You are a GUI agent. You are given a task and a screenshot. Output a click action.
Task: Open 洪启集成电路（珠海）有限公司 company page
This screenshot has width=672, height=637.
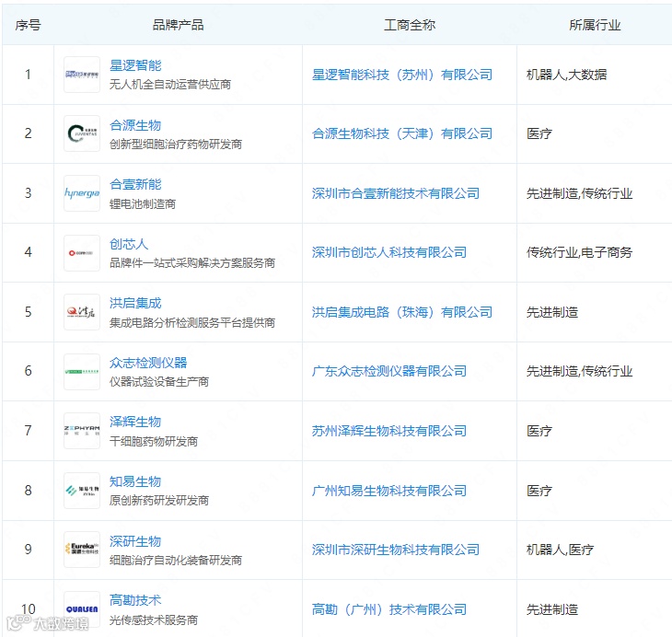(x=402, y=312)
